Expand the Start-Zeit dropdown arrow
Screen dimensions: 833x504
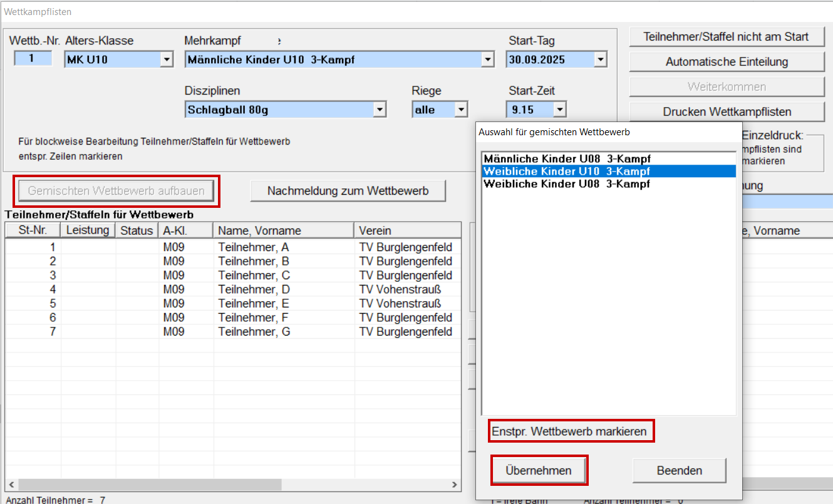click(x=559, y=110)
